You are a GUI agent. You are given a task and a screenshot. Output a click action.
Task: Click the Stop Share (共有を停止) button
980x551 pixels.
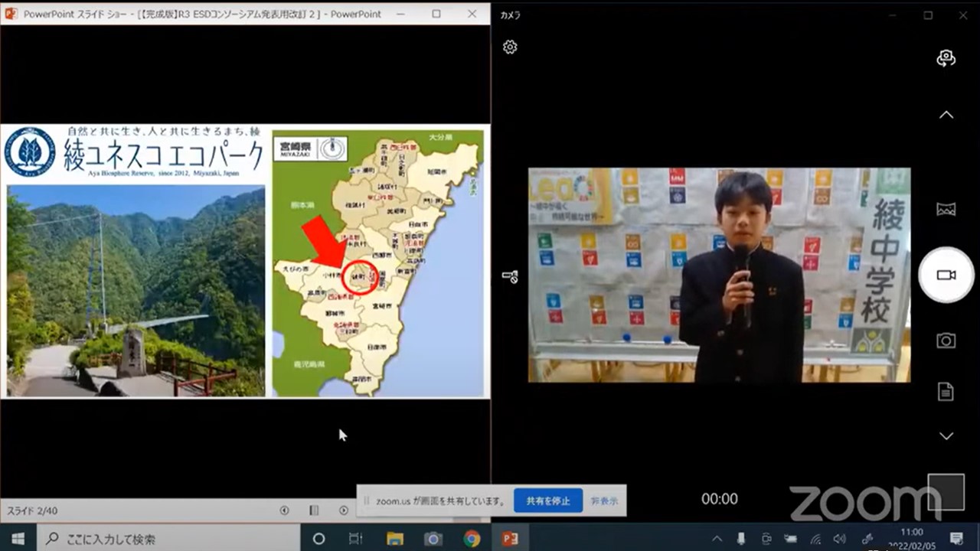click(x=548, y=501)
